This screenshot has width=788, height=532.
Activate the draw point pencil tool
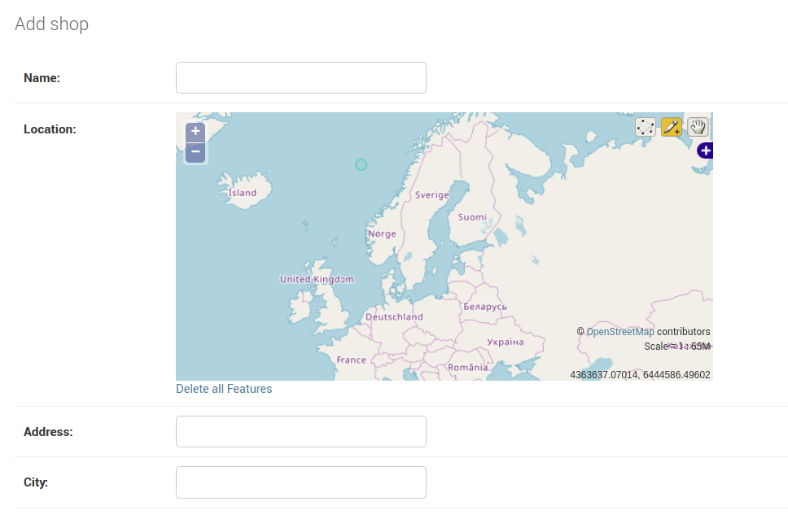point(672,127)
